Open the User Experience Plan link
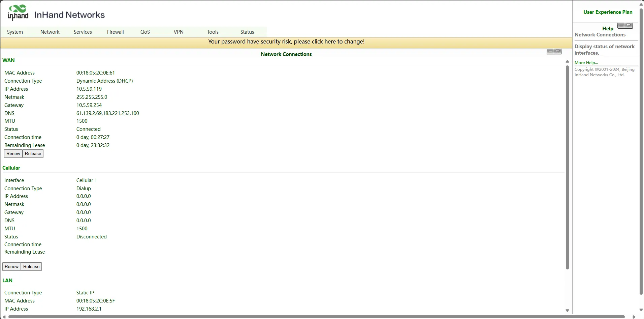The image size is (644, 319). pos(608,12)
